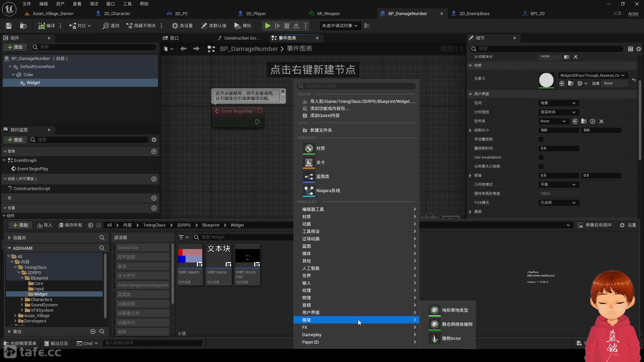The image size is (644, 362).
Task: Expand the 绘制大小 property row
Action: coord(470,130)
